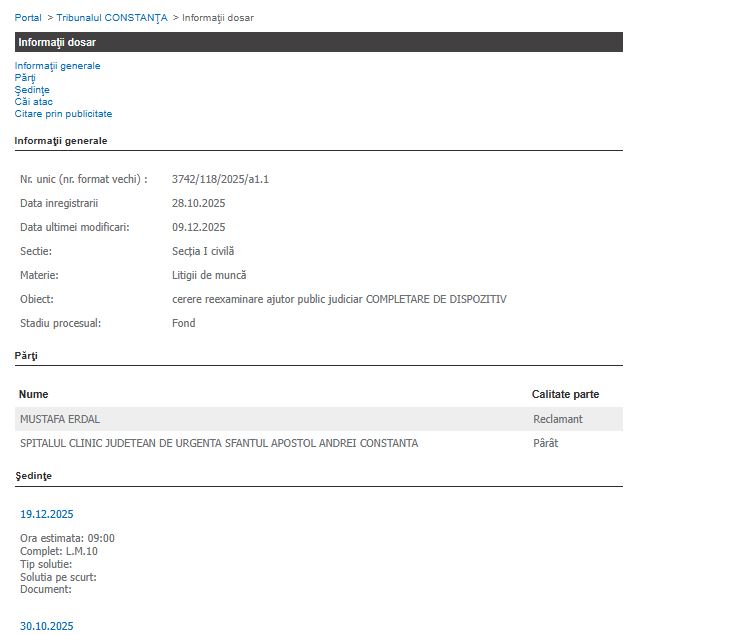Open hearing dated 30.10.2025
This screenshot has height=635, width=729.
47,626
